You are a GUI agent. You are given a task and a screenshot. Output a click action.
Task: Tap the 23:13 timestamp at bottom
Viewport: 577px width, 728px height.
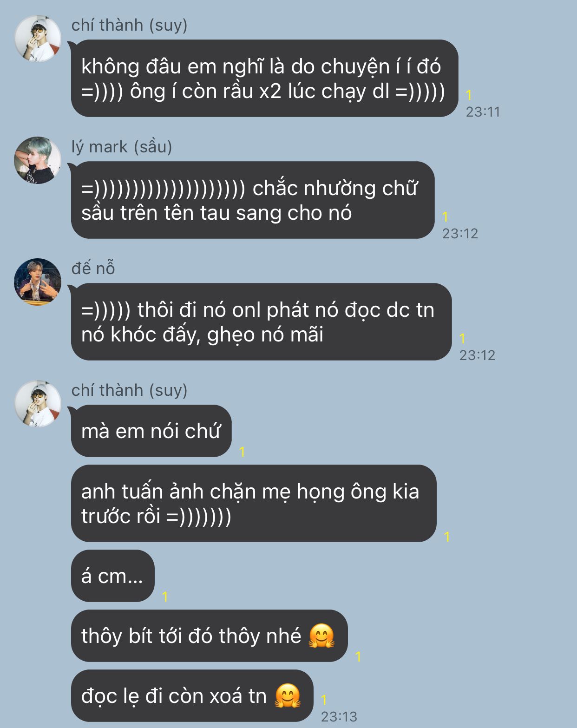pos(339,716)
